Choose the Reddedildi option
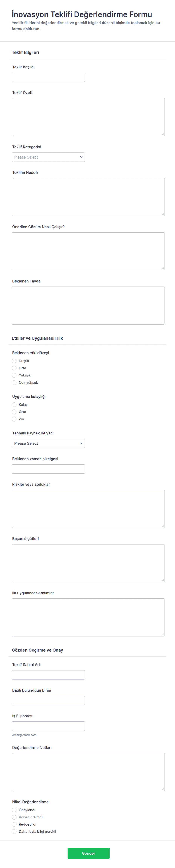 tap(14, 825)
